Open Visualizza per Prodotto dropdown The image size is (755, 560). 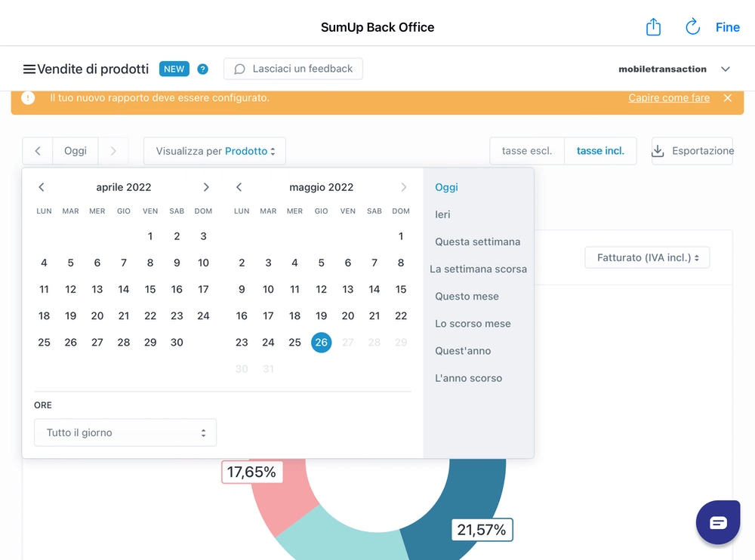(214, 151)
